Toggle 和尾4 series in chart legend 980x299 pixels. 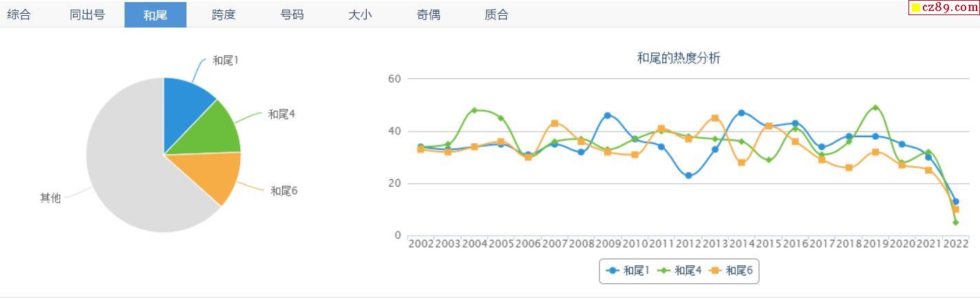(x=679, y=271)
